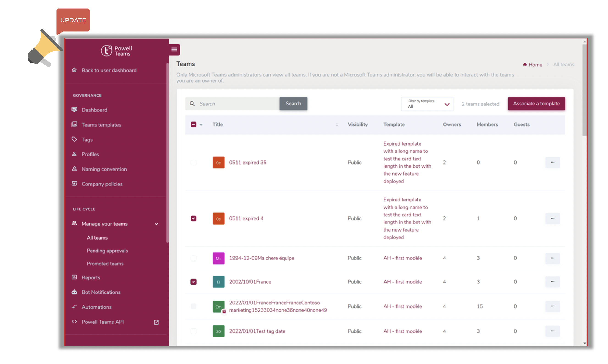Click the Company policies badge icon
Viewport: 608px width, 364px height.
point(74,183)
